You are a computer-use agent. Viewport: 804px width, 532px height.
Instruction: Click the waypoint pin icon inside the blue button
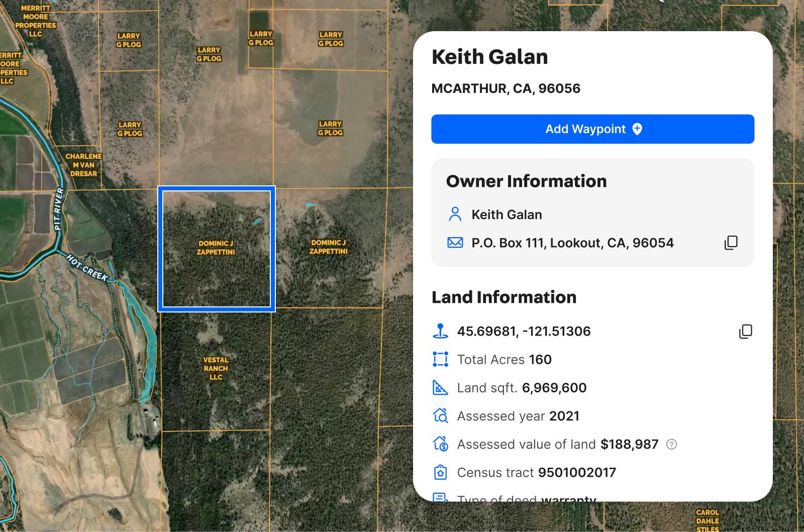tap(636, 129)
